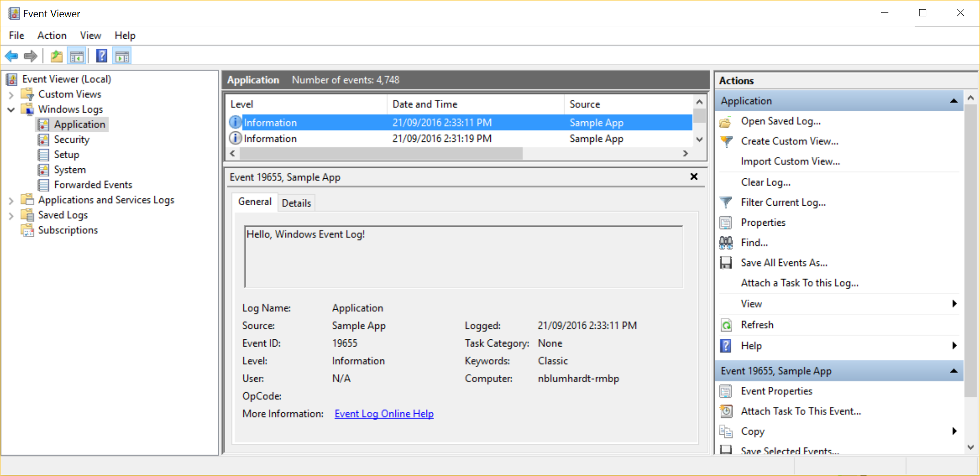Click the event list scroll-down arrow
Screen dimensions: 980x476
[x=699, y=139]
